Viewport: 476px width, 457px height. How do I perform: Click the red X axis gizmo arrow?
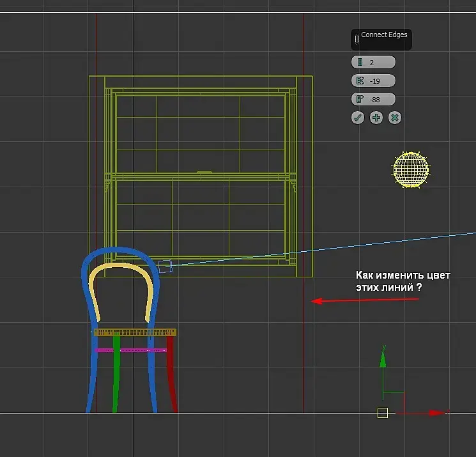(x=437, y=413)
